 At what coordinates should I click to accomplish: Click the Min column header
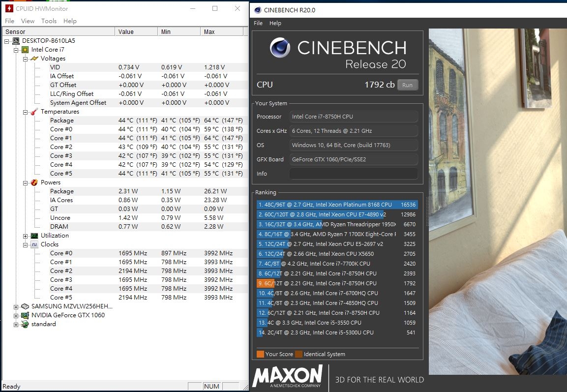[179, 32]
